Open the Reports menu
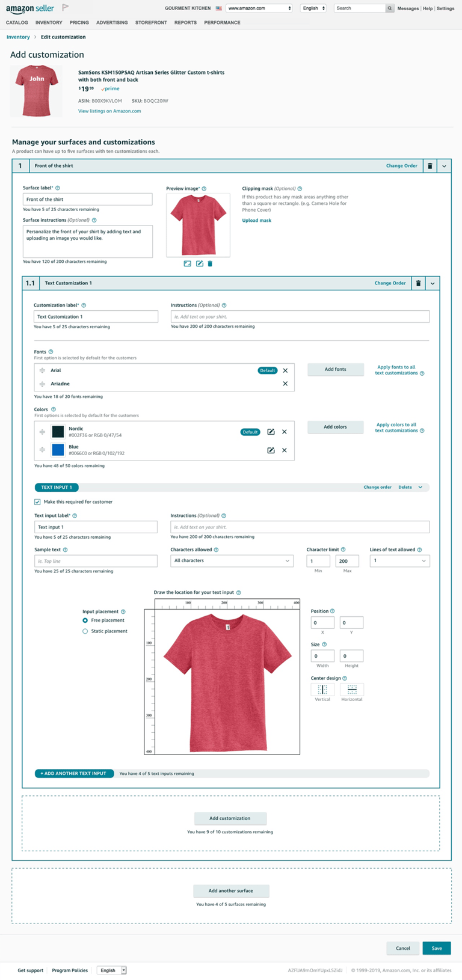The height and width of the screenshot is (980, 462). [185, 23]
